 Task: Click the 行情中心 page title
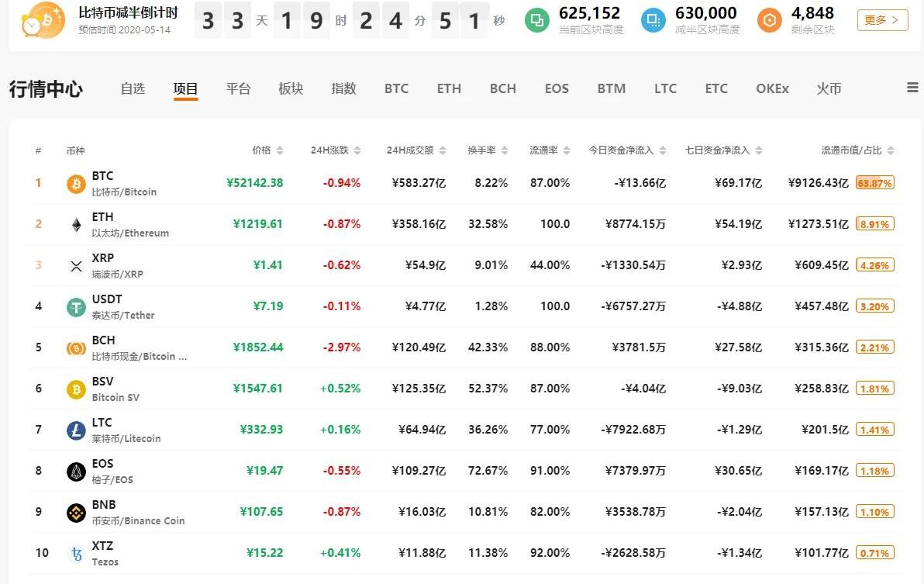46,89
